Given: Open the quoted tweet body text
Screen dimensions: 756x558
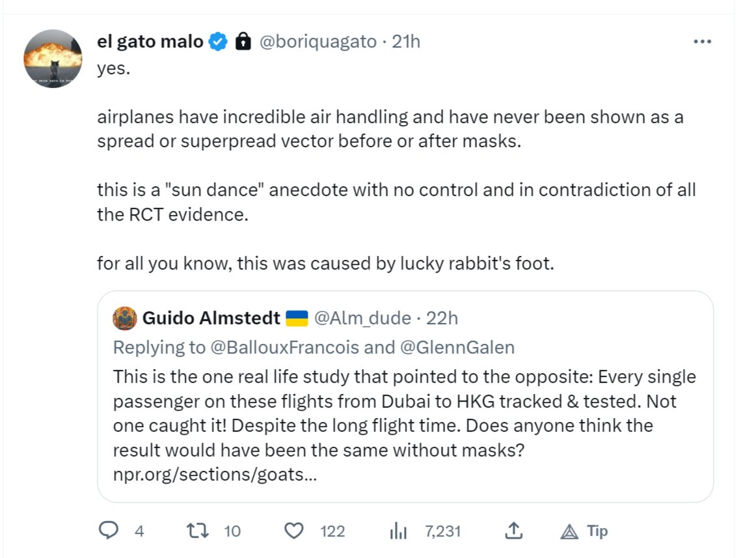Looking at the screenshot, I should coord(403,413).
